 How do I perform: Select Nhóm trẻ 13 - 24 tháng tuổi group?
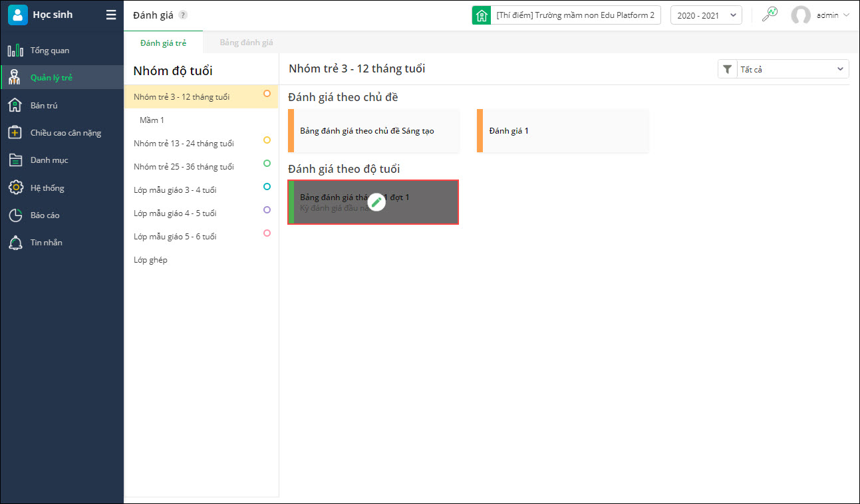coord(201,144)
